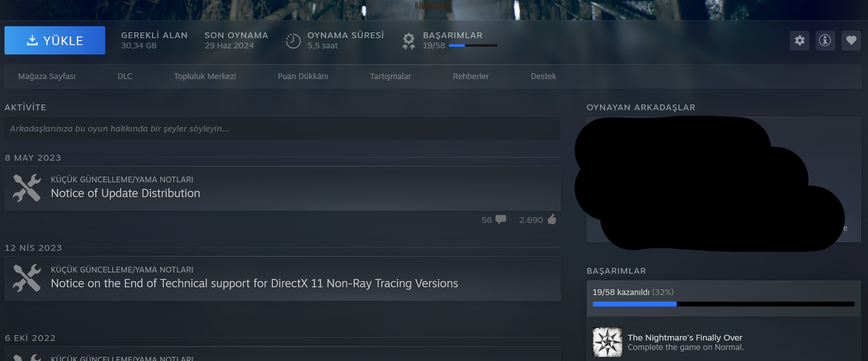
Task: Click 'Complete the game on Normal.' description
Action: click(x=686, y=347)
